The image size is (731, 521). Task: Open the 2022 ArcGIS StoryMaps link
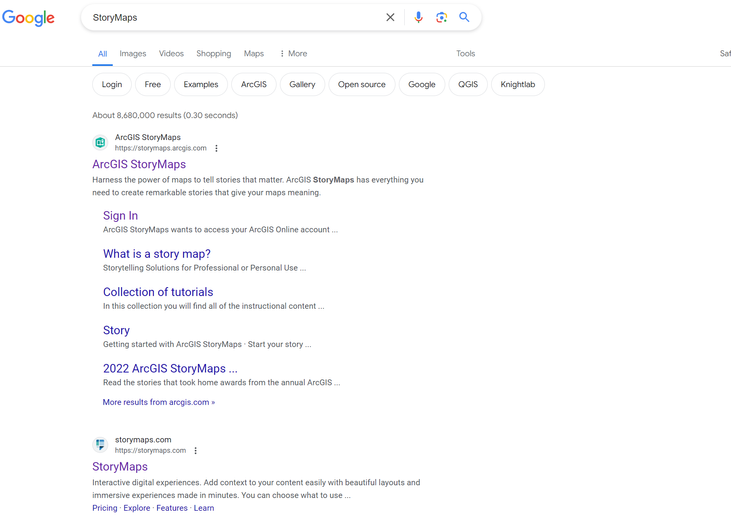click(170, 369)
